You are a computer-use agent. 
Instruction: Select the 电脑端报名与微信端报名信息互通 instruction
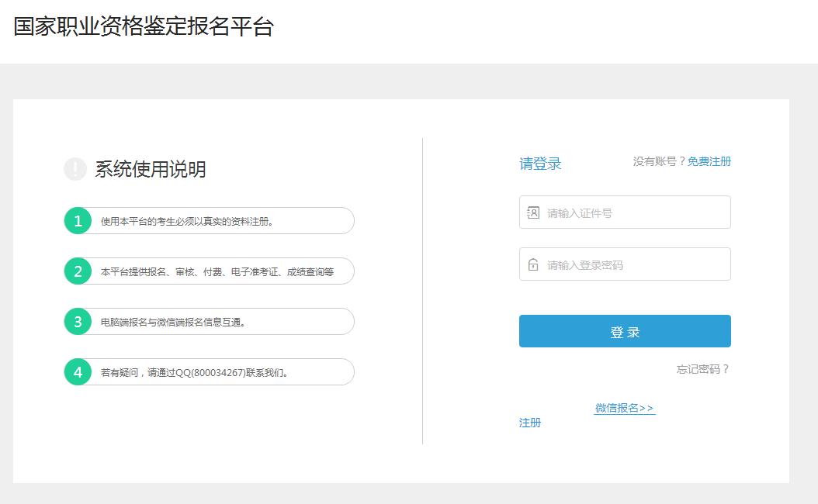(174, 323)
